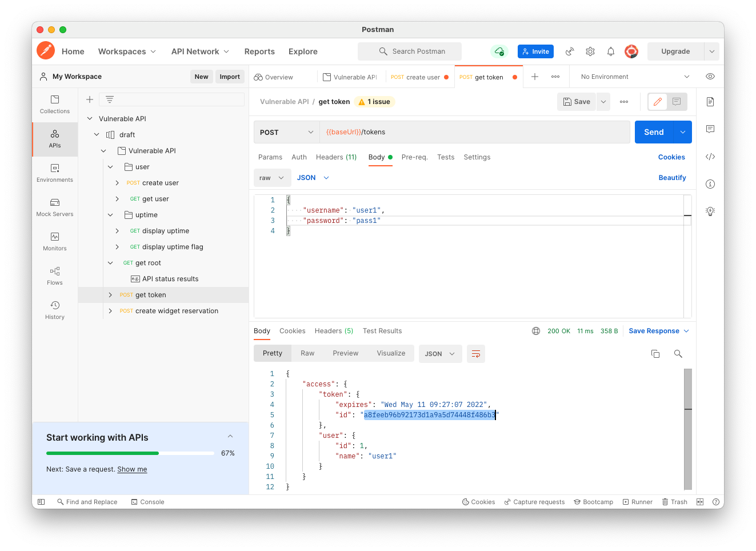Click the Show me link
The image size is (756, 551).
point(132,469)
